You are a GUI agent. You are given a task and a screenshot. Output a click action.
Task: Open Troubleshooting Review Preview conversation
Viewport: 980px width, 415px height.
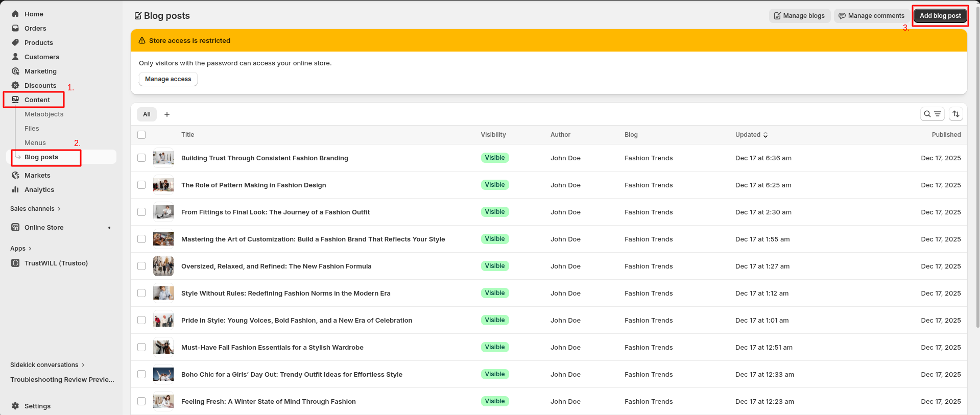(x=62, y=380)
